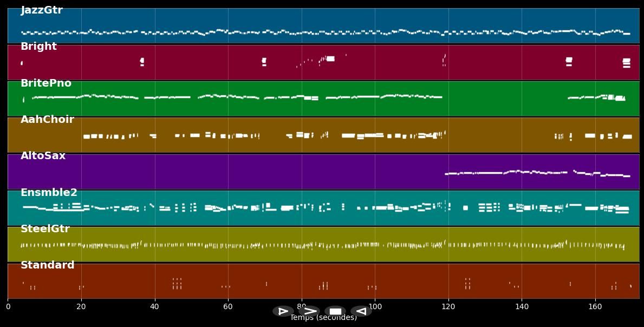Click the 20 second tick label
The image size is (644, 327).
coord(81,307)
